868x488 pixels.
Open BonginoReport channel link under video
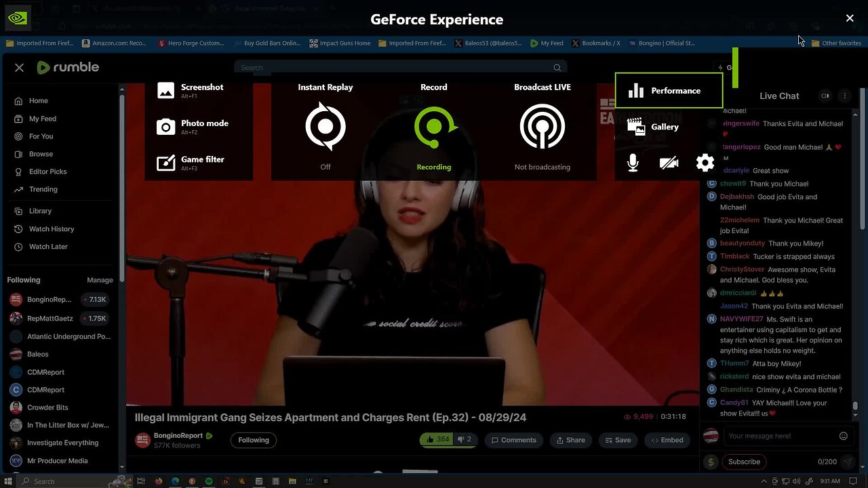click(183, 435)
